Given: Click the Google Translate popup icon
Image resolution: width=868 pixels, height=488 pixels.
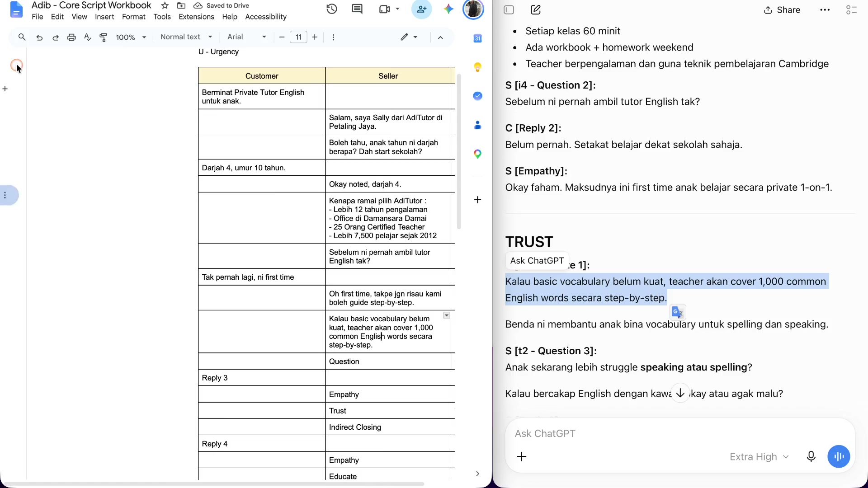Looking at the screenshot, I should pyautogui.click(x=677, y=312).
